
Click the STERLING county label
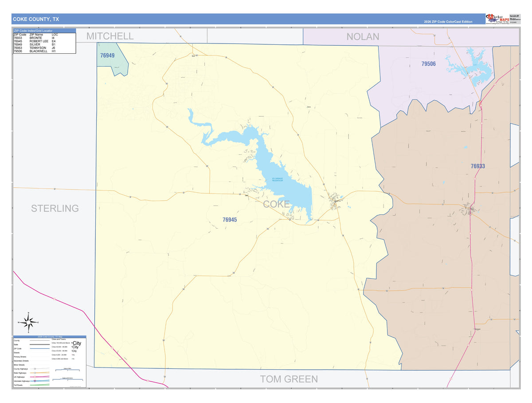click(x=55, y=208)
